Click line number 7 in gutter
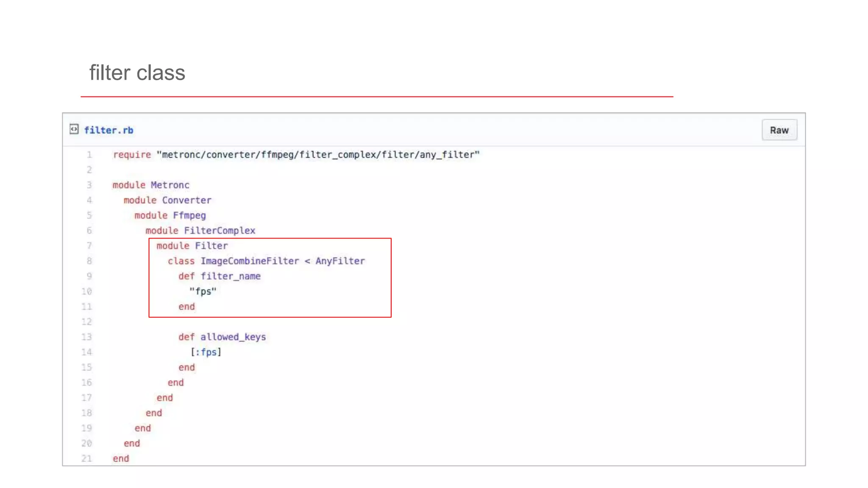 89,246
